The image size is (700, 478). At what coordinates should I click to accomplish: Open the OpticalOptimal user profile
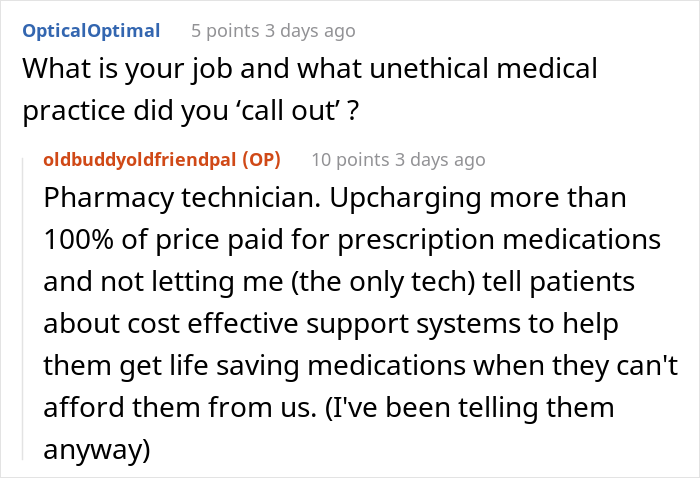(x=91, y=30)
